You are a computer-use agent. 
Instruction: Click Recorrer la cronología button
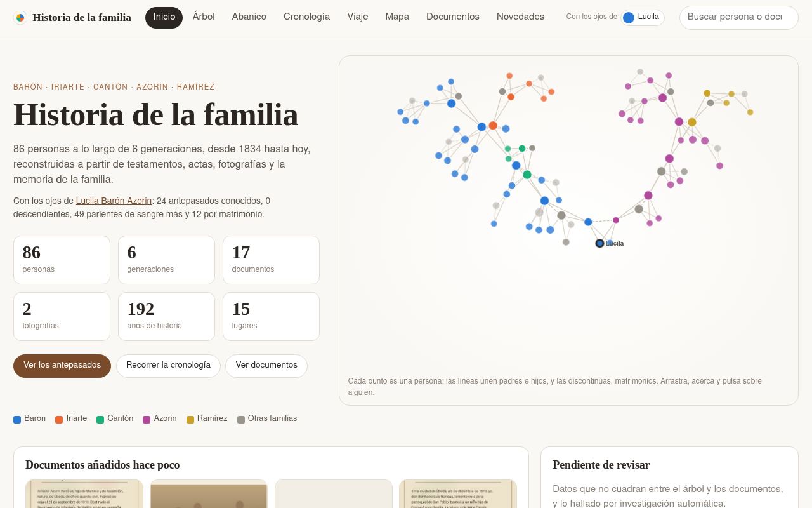click(x=168, y=366)
